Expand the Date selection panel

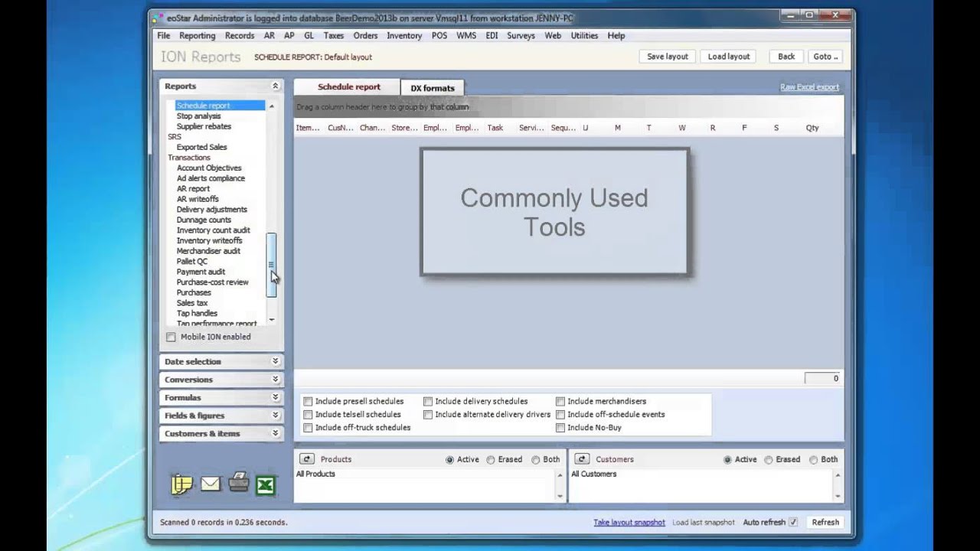click(275, 361)
